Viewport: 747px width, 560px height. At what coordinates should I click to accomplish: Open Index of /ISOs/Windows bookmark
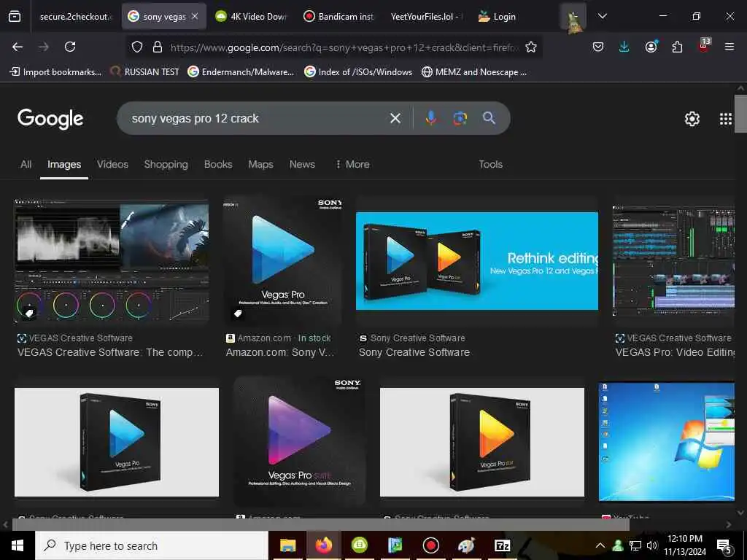click(x=358, y=72)
